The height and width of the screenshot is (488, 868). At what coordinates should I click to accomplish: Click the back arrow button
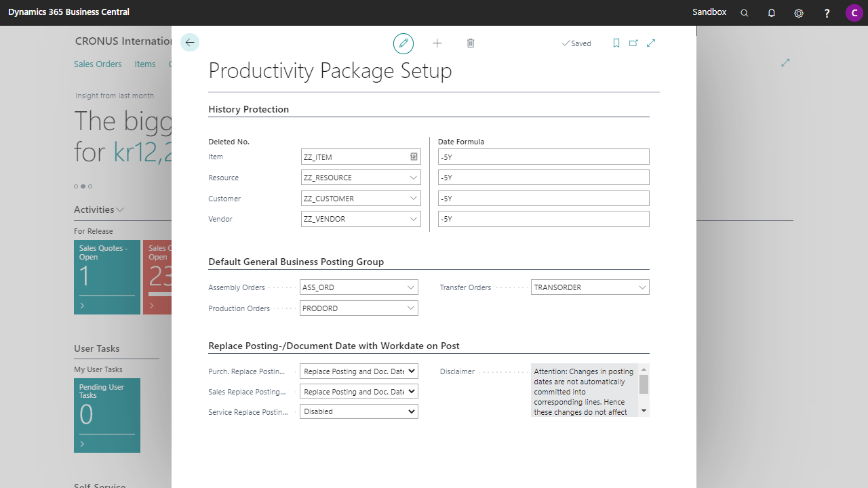point(190,43)
